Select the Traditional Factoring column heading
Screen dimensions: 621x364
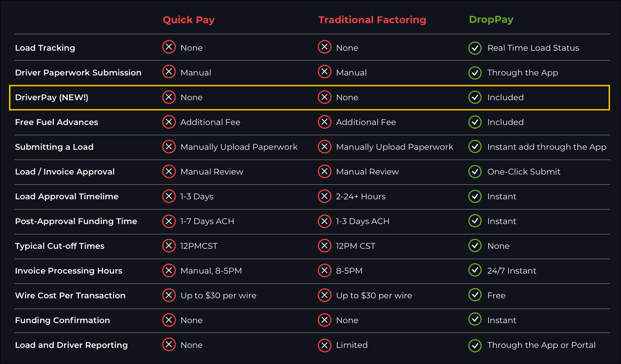(372, 20)
